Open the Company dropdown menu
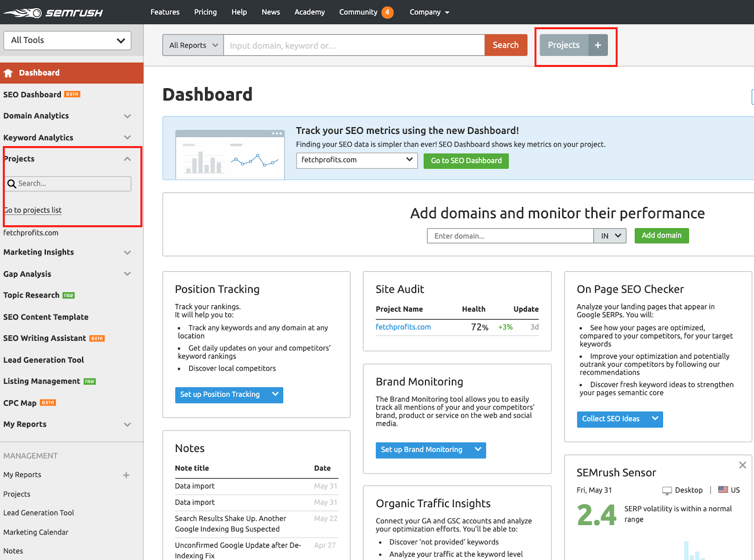Screen dimensions: 754x560 (429, 12)
